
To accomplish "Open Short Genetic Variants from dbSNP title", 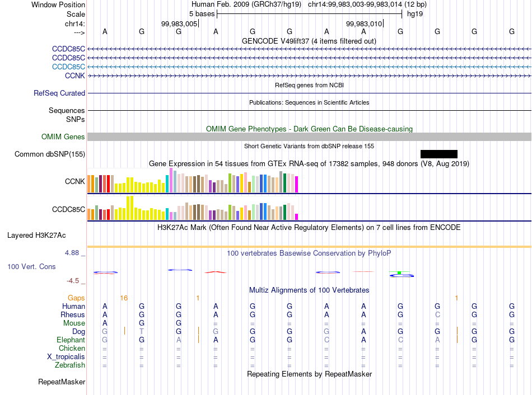I will pyautogui.click(x=309, y=146).
